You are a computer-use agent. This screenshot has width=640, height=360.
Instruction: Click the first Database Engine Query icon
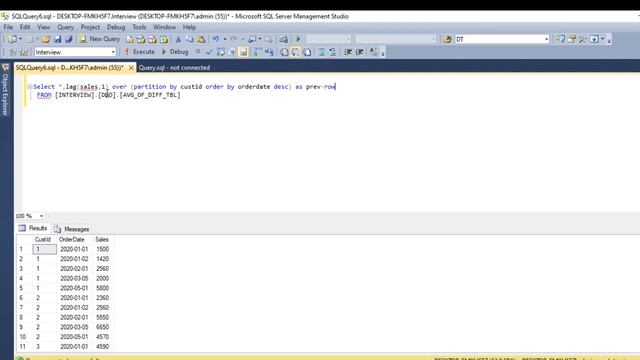(130, 39)
